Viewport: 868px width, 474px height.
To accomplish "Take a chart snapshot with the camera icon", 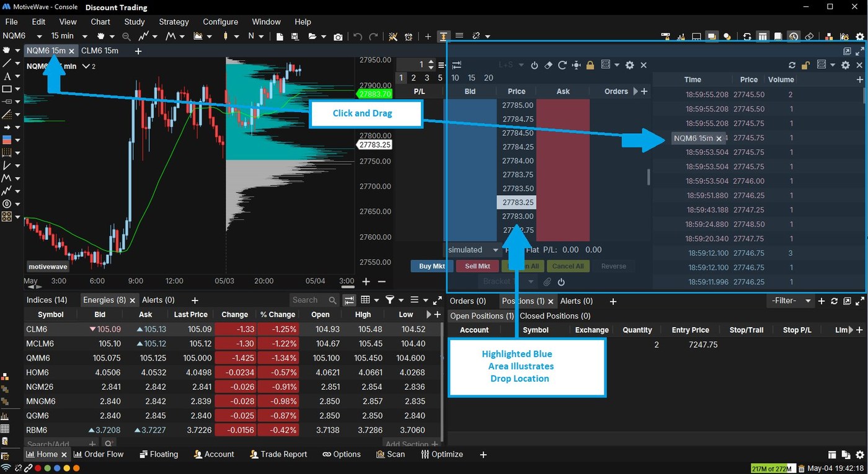I will click(x=338, y=37).
